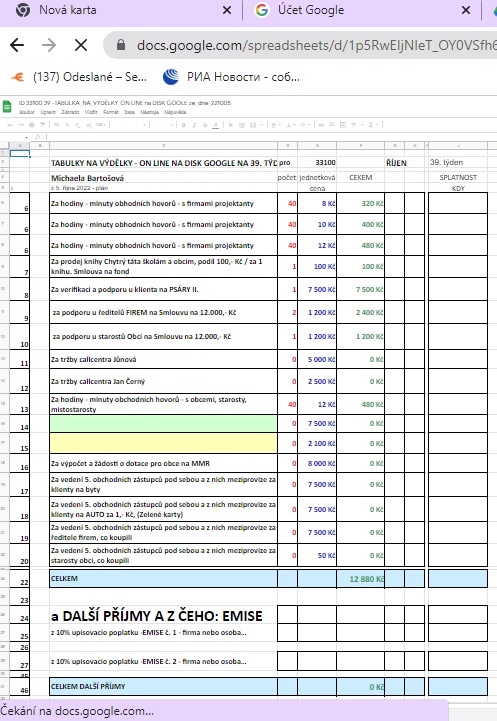Click the merge cells icon

253,125
